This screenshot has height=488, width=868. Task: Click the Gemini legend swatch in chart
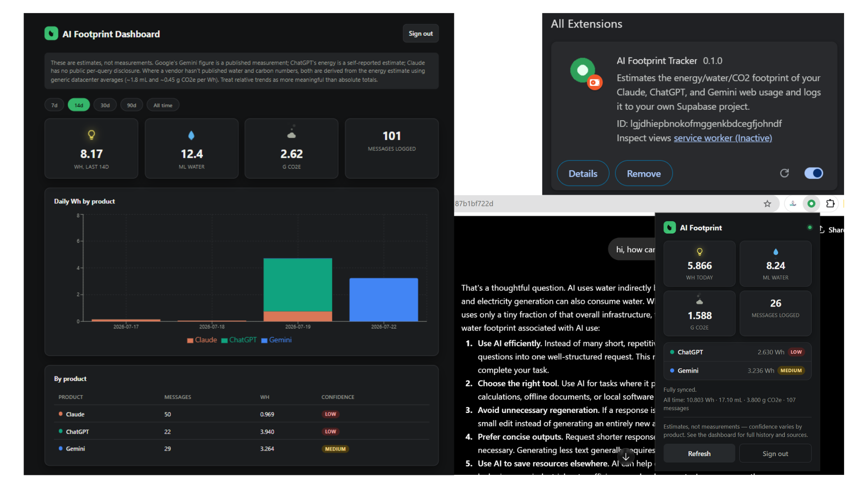point(264,341)
